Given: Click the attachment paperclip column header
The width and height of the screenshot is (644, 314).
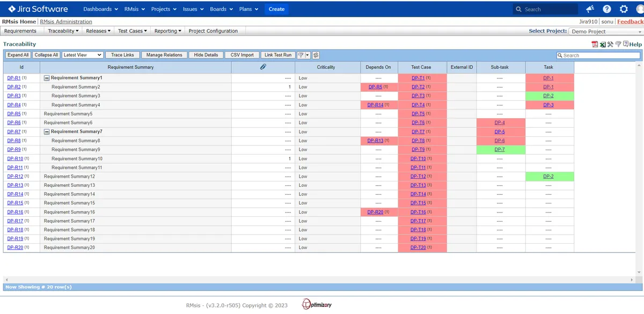Looking at the screenshot, I should 263,67.
